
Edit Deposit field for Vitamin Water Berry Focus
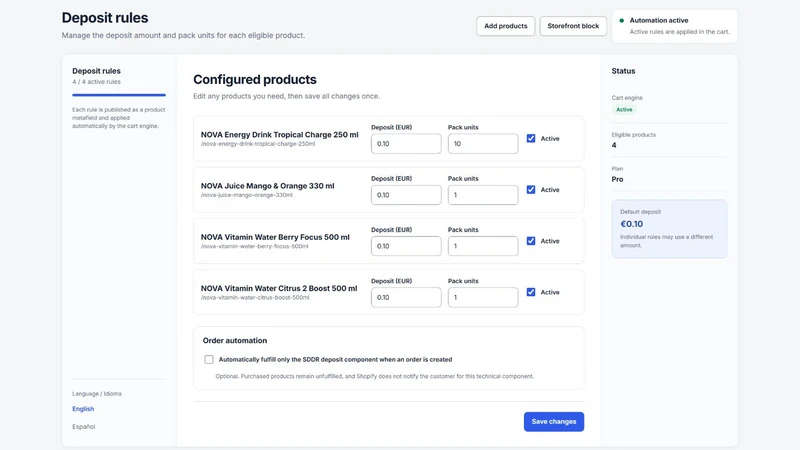coord(406,246)
